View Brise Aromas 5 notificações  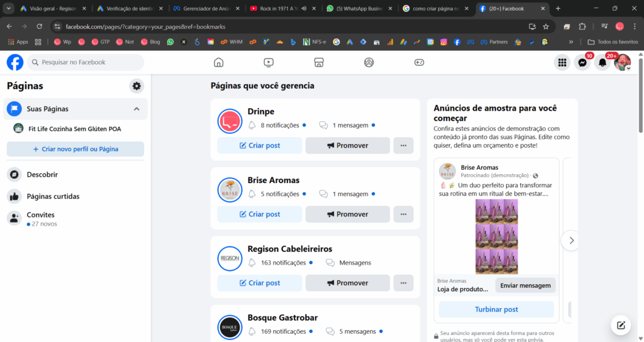coord(277,194)
